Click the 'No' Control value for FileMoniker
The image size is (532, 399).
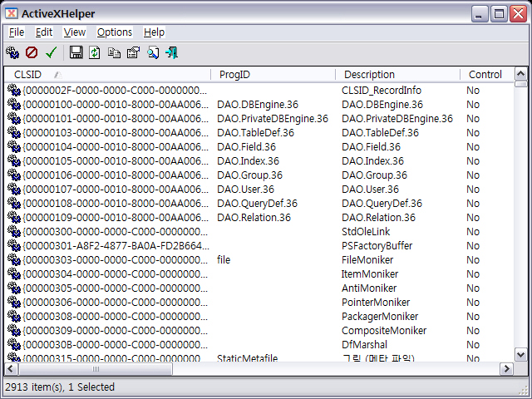tap(473, 260)
